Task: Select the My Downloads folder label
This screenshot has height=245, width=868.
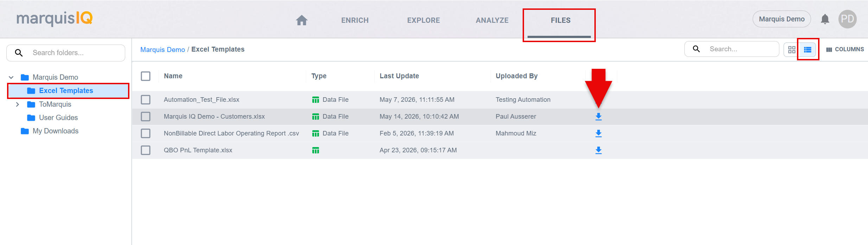Action: [56, 131]
